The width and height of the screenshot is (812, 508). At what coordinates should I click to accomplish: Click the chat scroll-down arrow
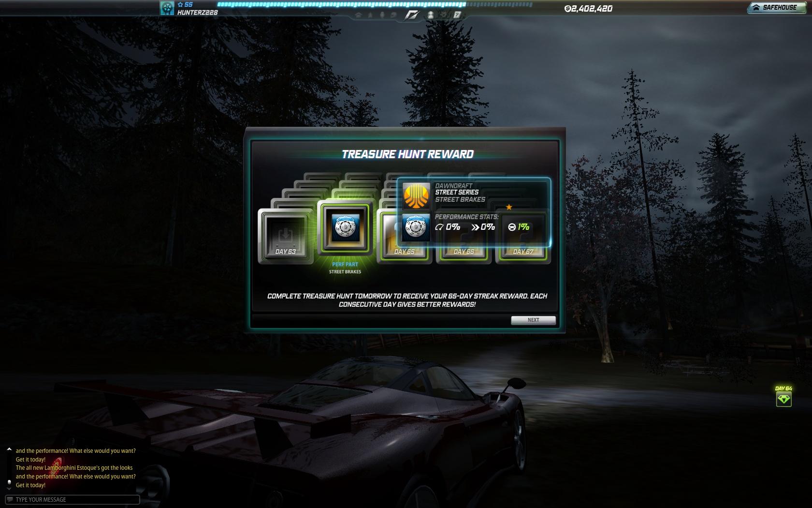click(x=9, y=488)
